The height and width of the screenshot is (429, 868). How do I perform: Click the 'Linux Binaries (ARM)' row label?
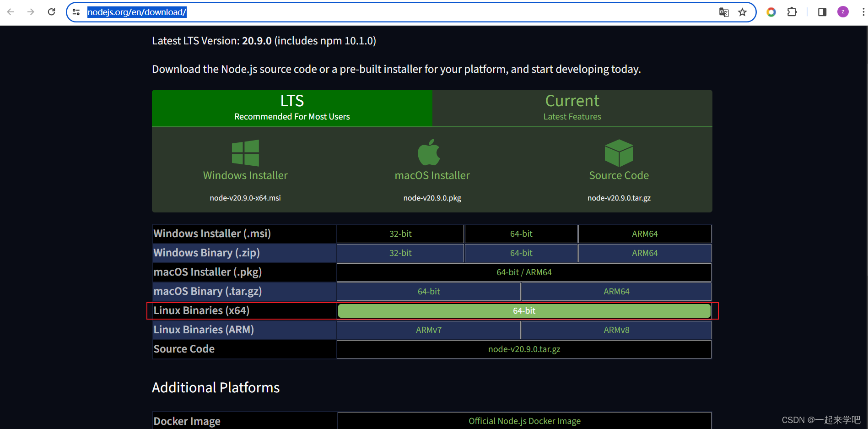coord(204,330)
